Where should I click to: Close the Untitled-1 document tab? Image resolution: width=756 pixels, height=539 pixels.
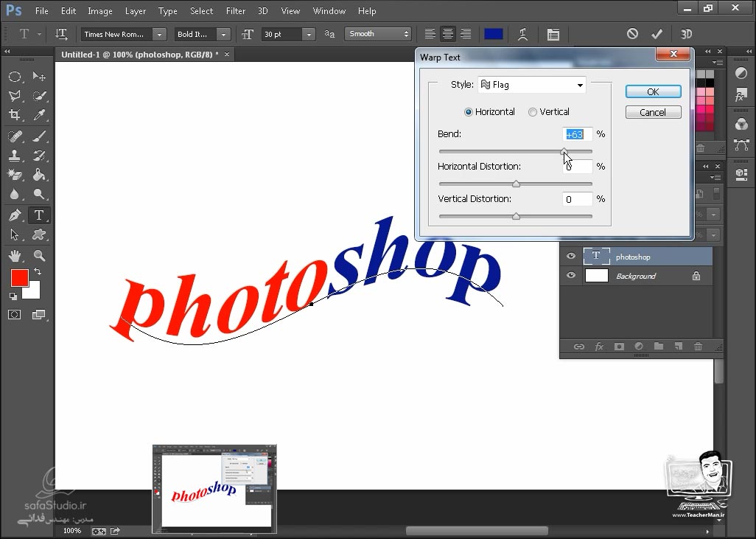[227, 55]
